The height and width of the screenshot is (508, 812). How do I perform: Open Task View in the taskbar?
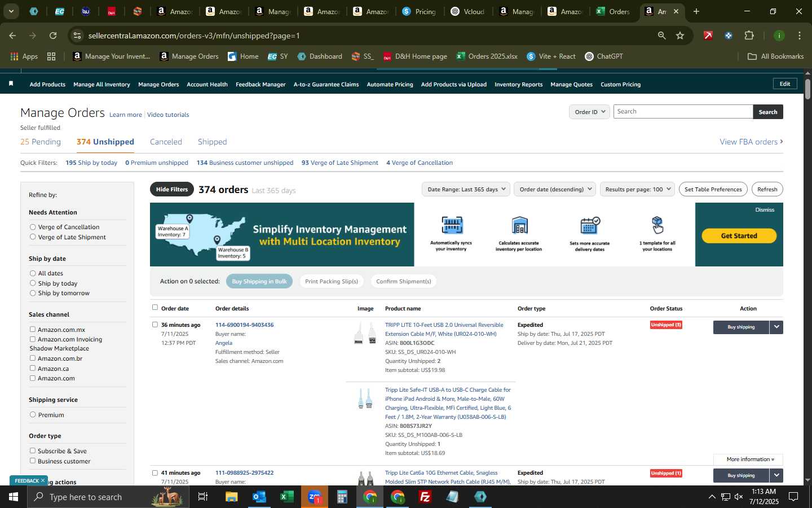(203, 497)
